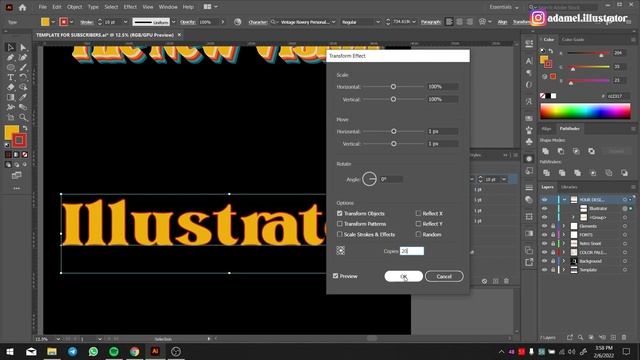Create new layer icon in Layers panel
This screenshot has height=360, width=640.
click(613, 338)
